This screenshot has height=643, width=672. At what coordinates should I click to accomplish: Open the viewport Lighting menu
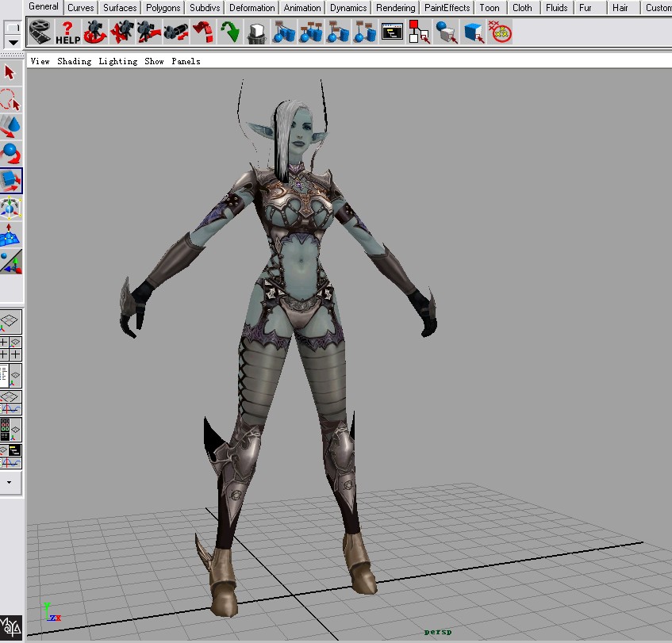pos(118,61)
